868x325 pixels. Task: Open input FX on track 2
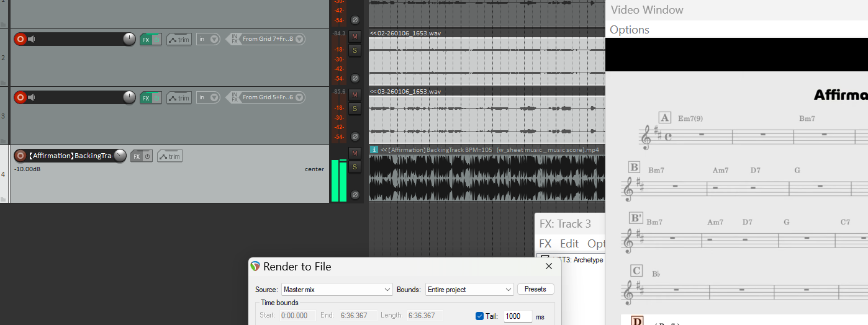pos(233,39)
